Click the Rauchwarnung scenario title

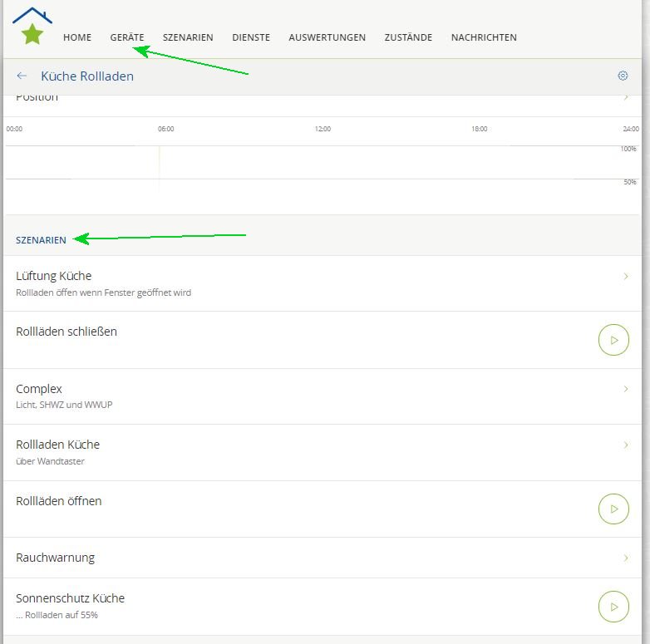click(x=55, y=558)
